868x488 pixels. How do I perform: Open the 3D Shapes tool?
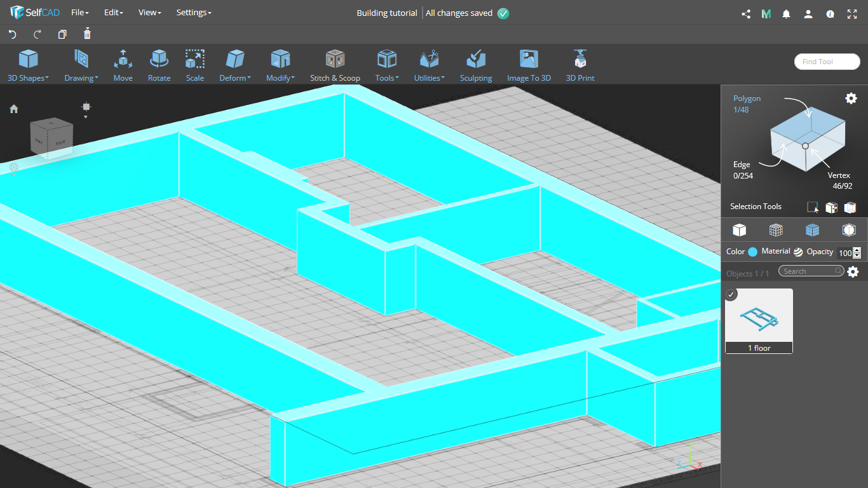[x=28, y=66]
